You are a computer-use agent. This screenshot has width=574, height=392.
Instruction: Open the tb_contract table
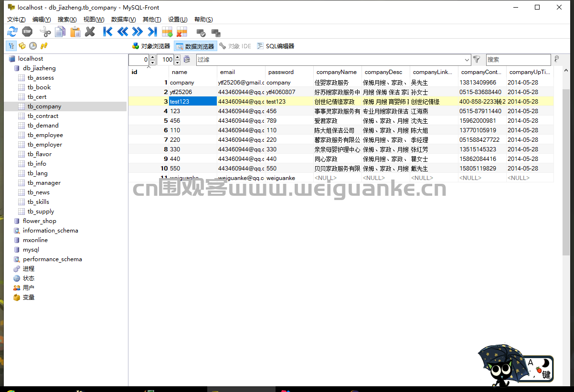point(43,116)
